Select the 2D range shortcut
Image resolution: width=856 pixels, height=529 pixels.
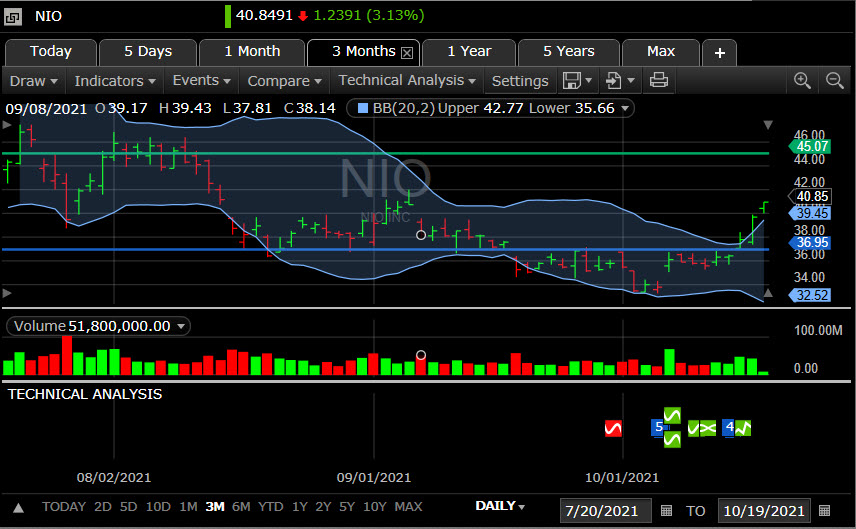[x=103, y=507]
